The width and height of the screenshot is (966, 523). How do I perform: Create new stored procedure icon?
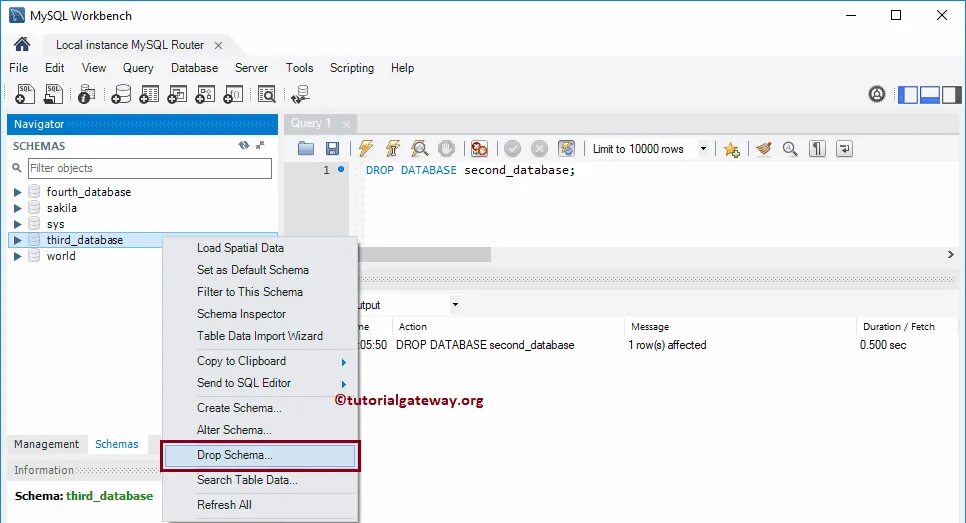(205, 94)
